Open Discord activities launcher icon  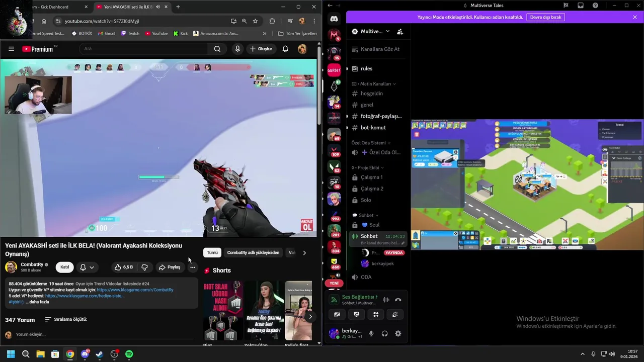[376, 314]
